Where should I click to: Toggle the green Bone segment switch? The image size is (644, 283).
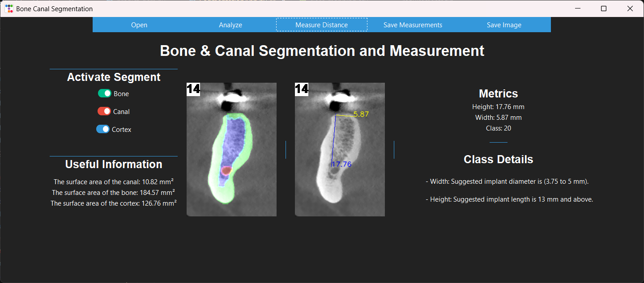[104, 93]
